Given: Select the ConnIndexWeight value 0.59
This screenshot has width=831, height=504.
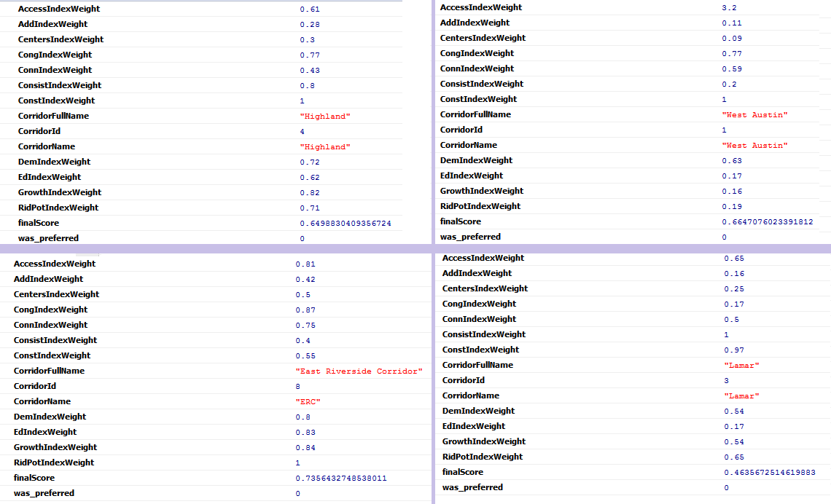Looking at the screenshot, I should [x=732, y=69].
